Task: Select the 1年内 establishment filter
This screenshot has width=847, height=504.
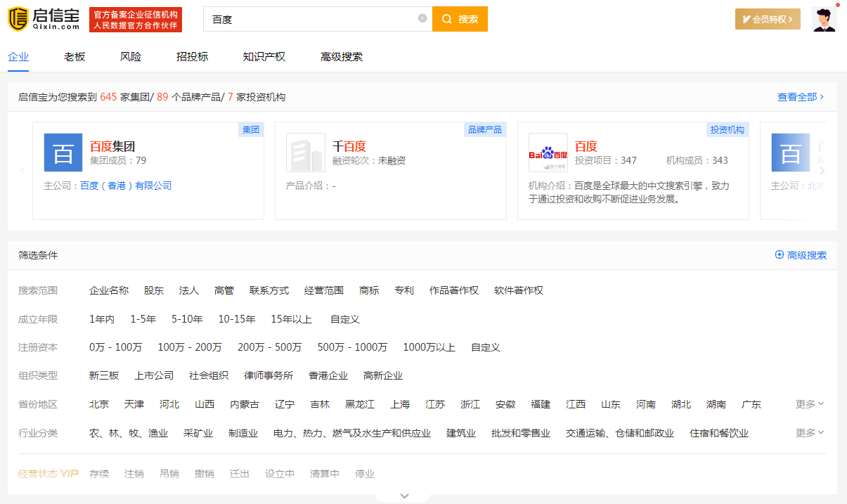Action: coord(102,319)
